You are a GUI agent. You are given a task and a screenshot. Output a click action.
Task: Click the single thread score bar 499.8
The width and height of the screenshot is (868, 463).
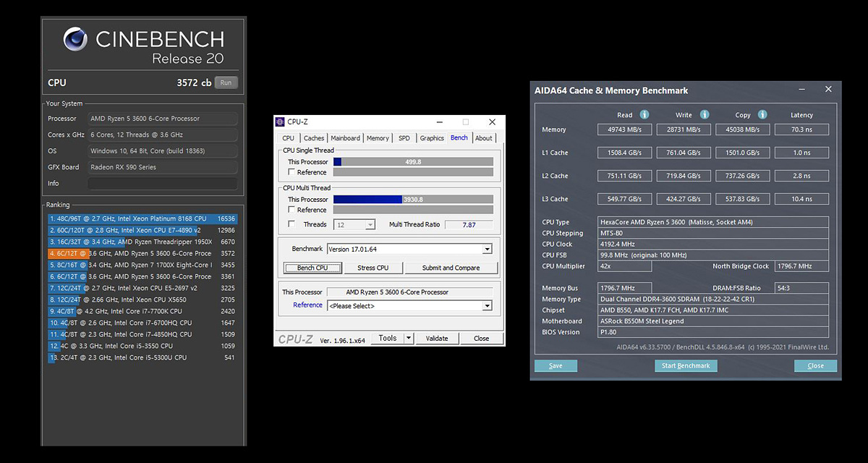pos(413,162)
